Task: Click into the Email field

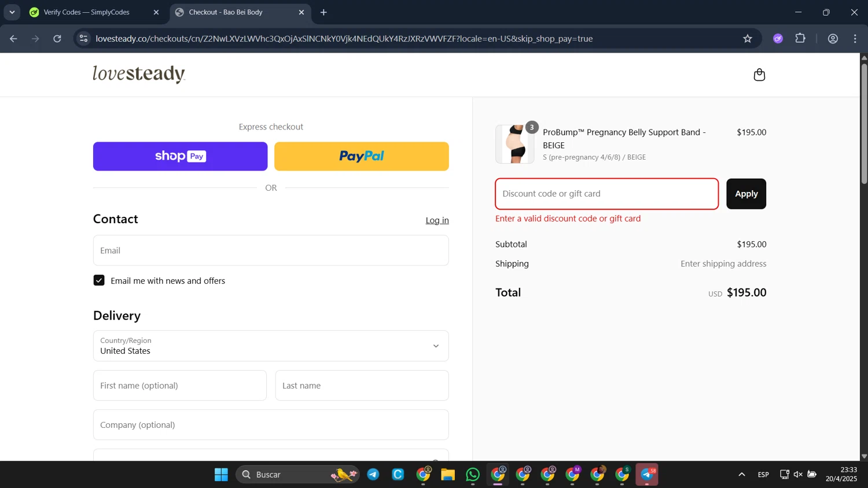Action: [271, 250]
